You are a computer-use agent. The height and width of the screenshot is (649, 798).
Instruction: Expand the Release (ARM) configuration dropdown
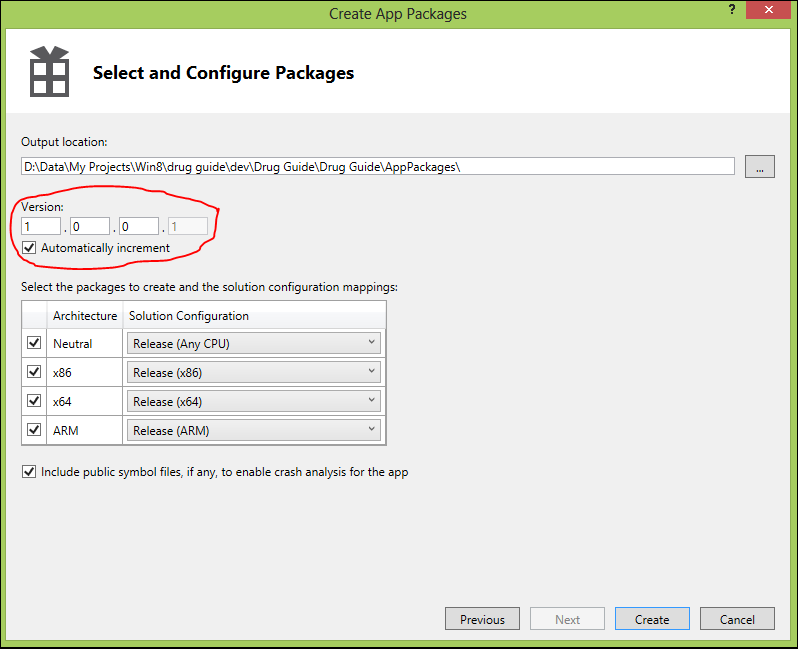254,431
